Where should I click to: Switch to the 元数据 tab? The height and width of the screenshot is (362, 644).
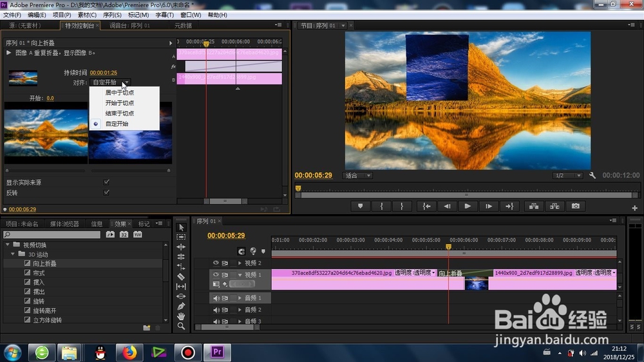click(183, 26)
